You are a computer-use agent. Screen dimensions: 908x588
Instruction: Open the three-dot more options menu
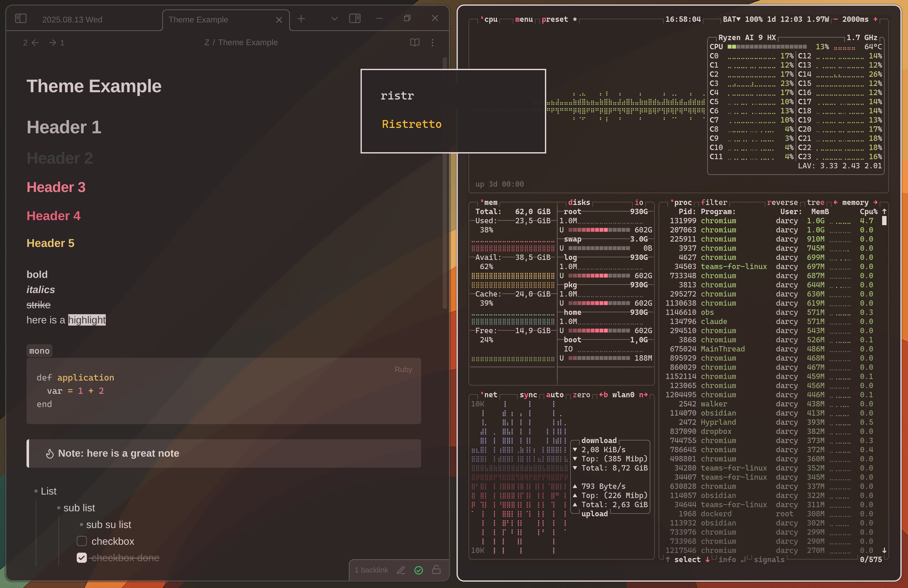point(432,42)
